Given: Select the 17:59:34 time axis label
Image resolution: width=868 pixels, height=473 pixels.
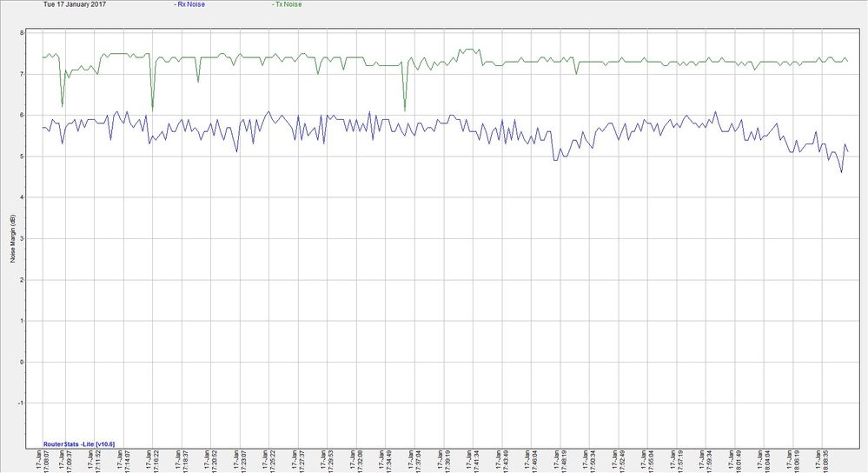Looking at the screenshot, I should (710, 459).
